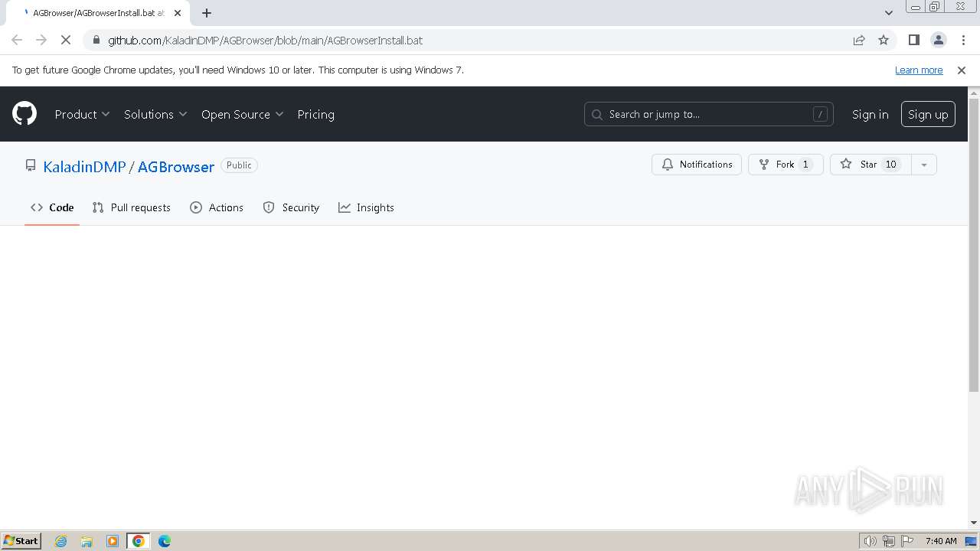The image size is (980, 551).
Task: View site information lock icon
Action: click(x=95, y=40)
